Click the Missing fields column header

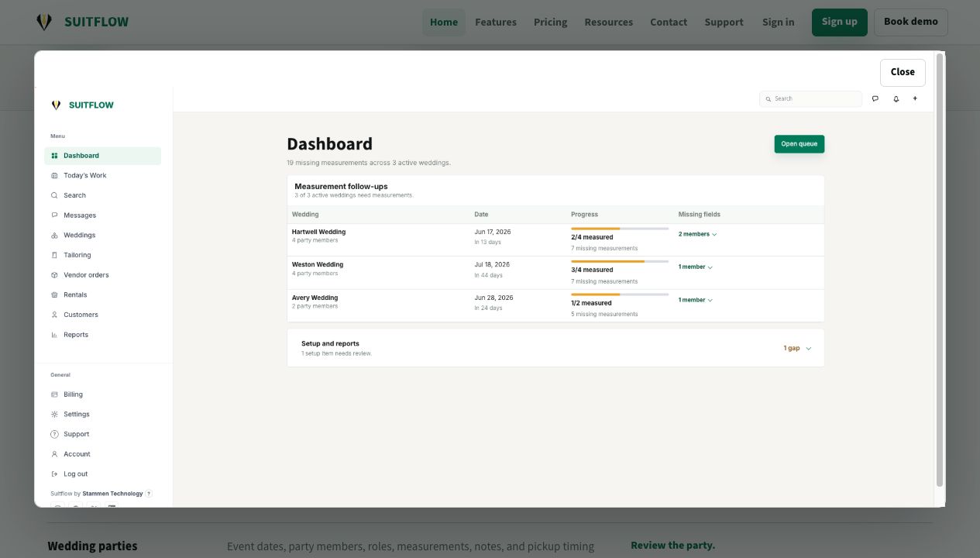[x=700, y=215]
